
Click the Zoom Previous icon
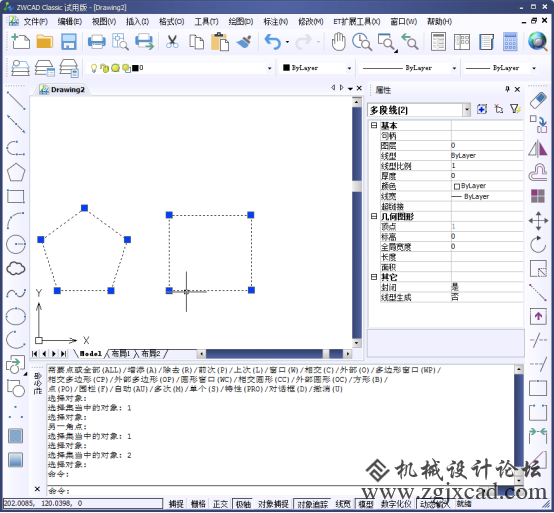click(x=410, y=41)
